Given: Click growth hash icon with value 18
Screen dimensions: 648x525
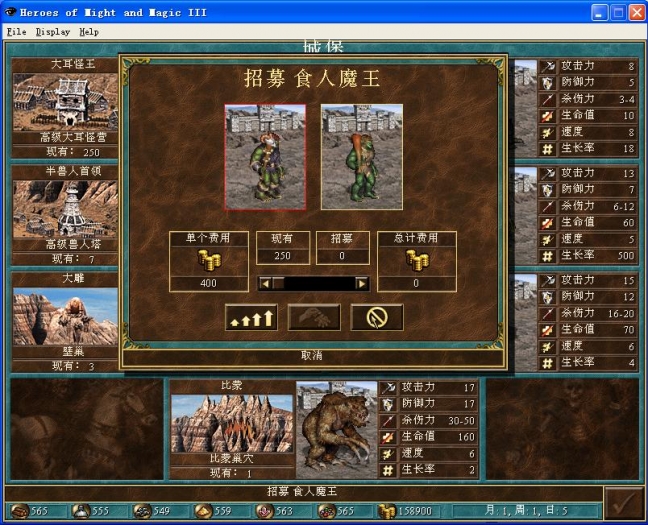Looking at the screenshot, I should (x=548, y=149).
